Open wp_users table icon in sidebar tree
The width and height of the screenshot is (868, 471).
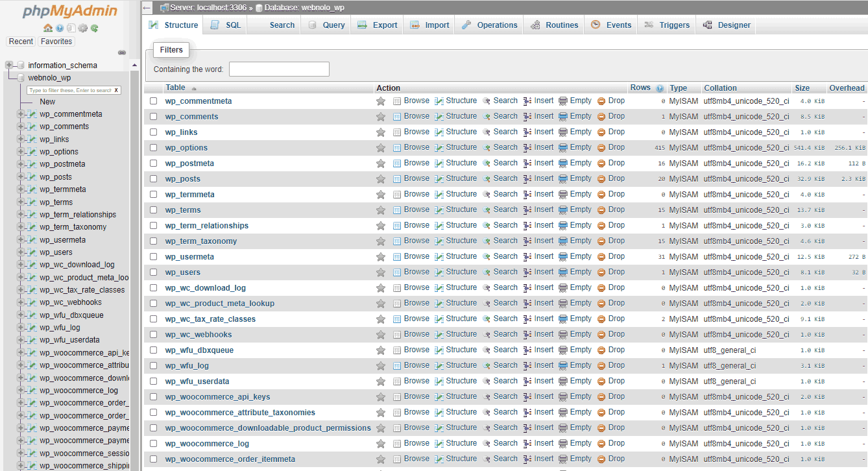click(32, 252)
